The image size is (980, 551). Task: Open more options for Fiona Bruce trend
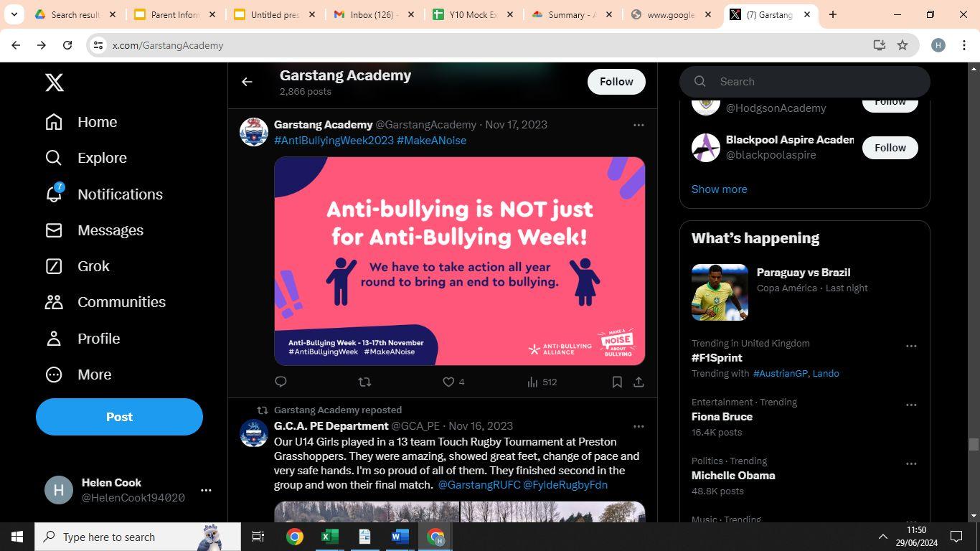(x=911, y=405)
